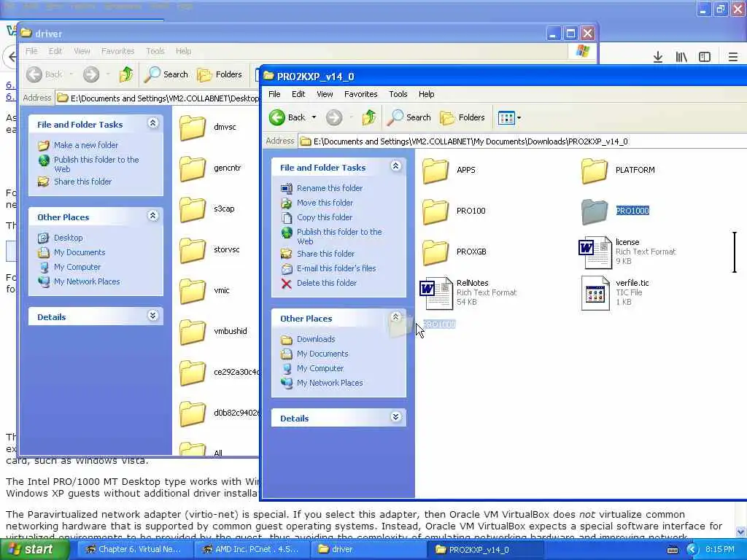Click Search in driver window toolbar
Screen dimensions: 747x560
(x=166, y=74)
